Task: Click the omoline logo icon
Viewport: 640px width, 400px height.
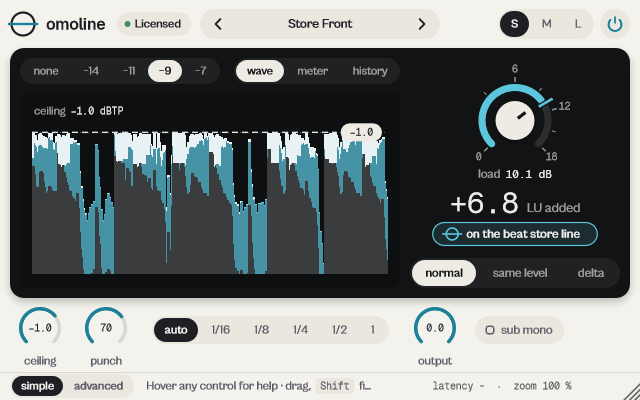Action: [23, 24]
